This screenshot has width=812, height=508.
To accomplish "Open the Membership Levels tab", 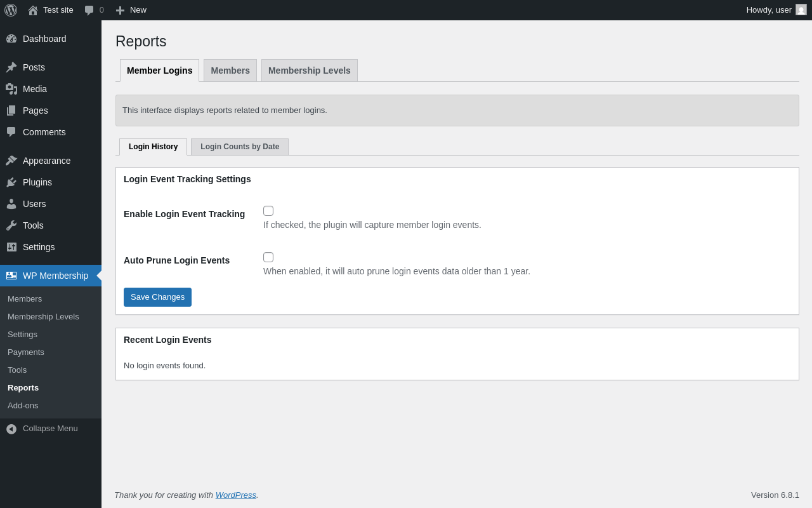I will click(x=310, y=70).
